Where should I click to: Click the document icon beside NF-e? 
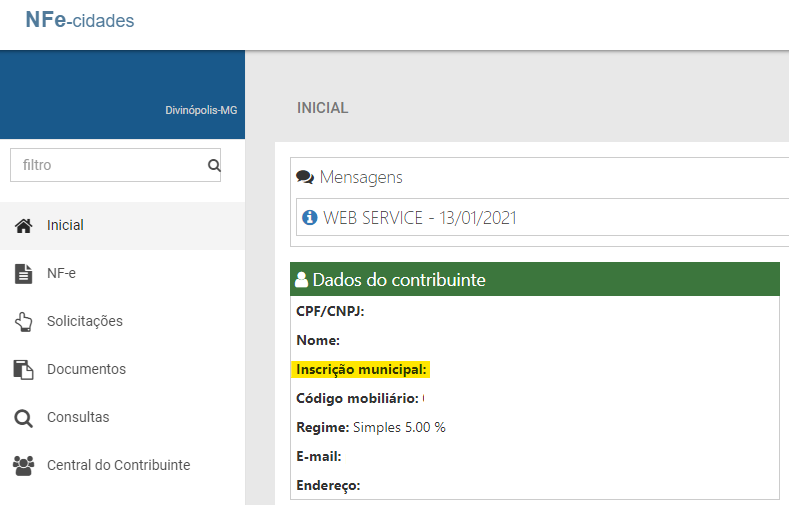click(23, 274)
